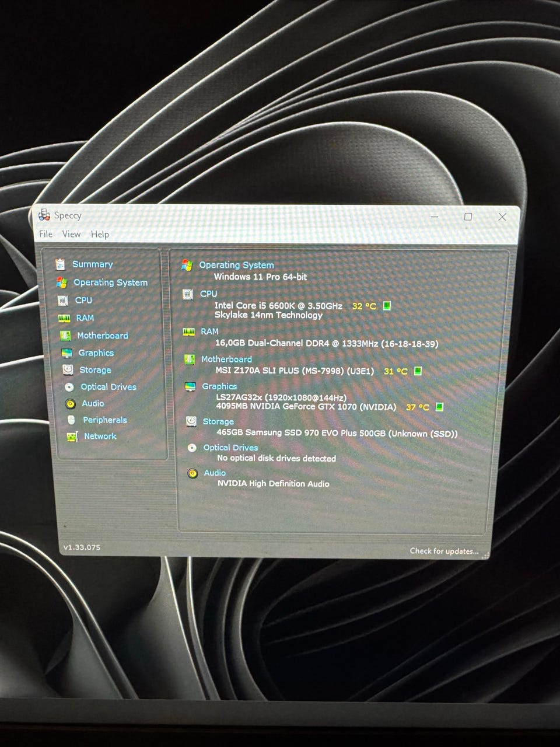Click the Graphics monitor icon in sidebar

click(67, 353)
